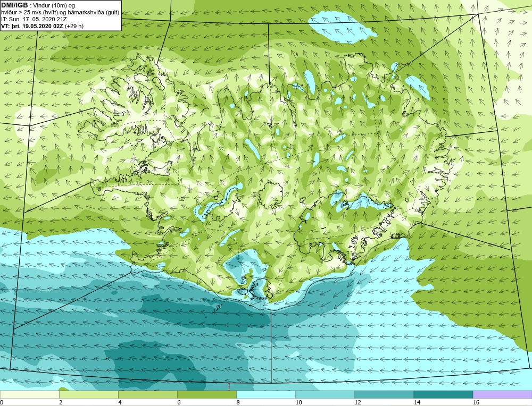The image size is (532, 406).
Task: Click the dark green 6–8 m/s legend swatch
Action: point(207,394)
